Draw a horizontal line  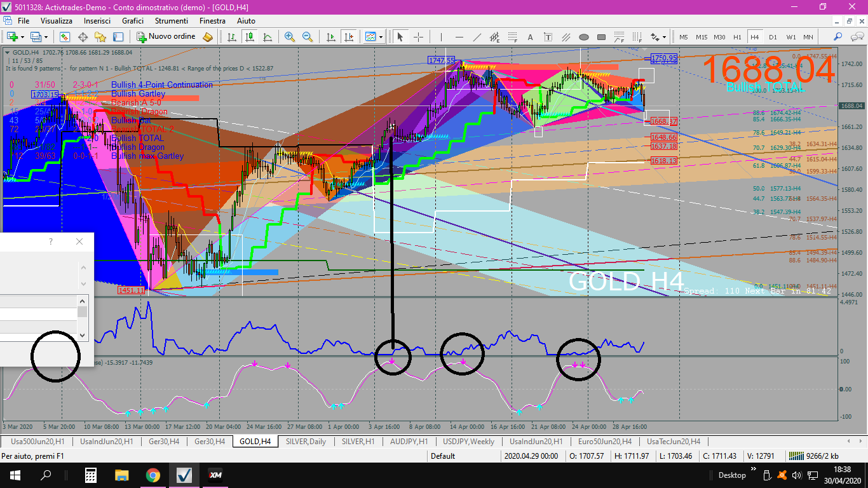coord(459,37)
